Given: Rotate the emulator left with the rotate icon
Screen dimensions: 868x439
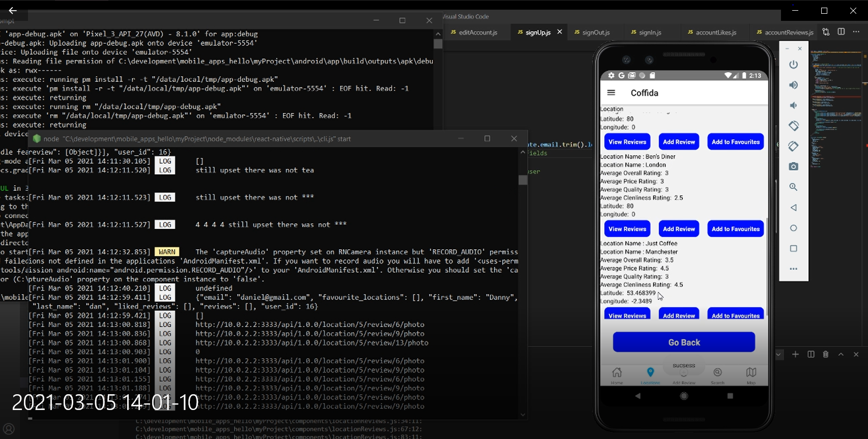Looking at the screenshot, I should point(793,126).
